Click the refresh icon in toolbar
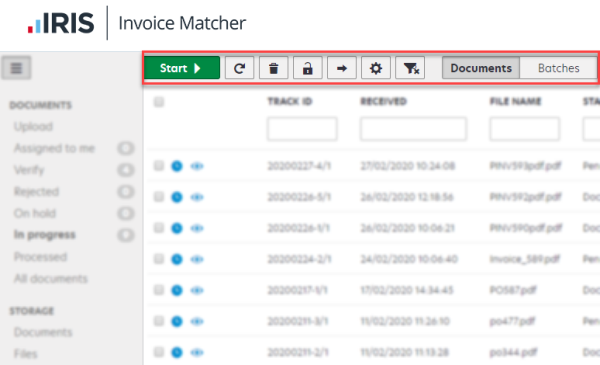This screenshot has width=600, height=365. coord(239,68)
